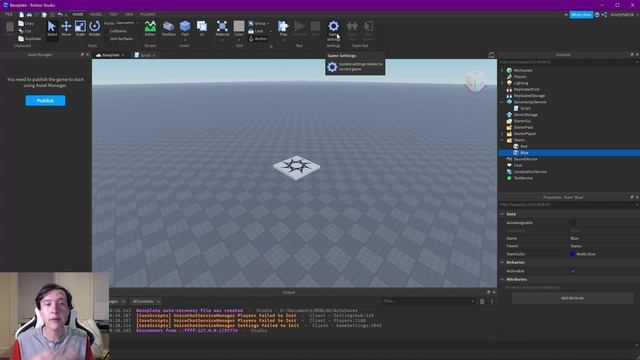640x360 pixels.
Task: Activate the Move tool
Action: coord(66,29)
